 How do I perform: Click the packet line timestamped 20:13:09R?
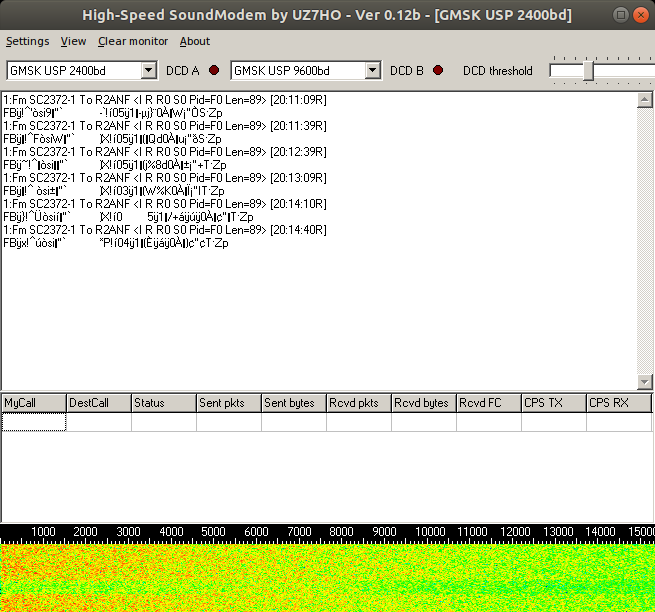[x=165, y=178]
